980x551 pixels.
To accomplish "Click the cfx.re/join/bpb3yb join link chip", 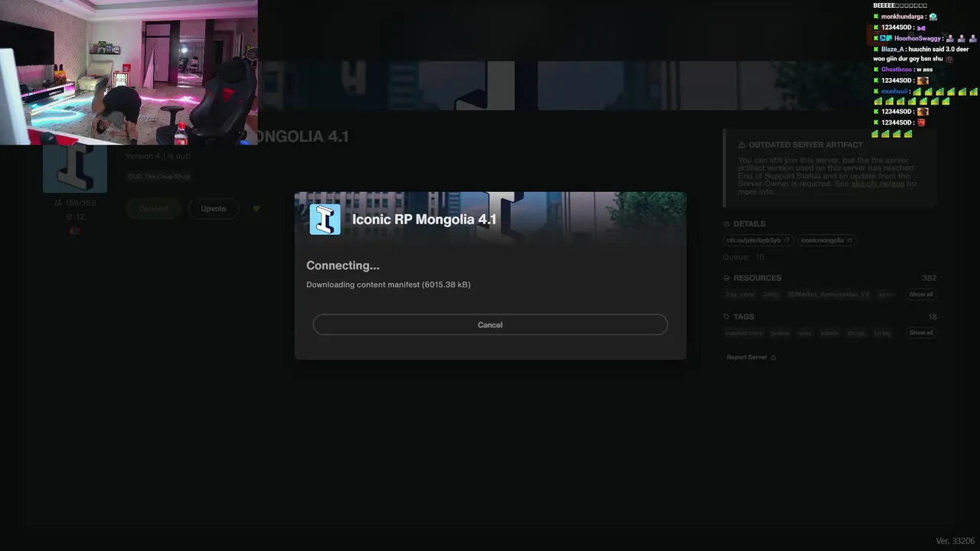I will [x=759, y=240].
